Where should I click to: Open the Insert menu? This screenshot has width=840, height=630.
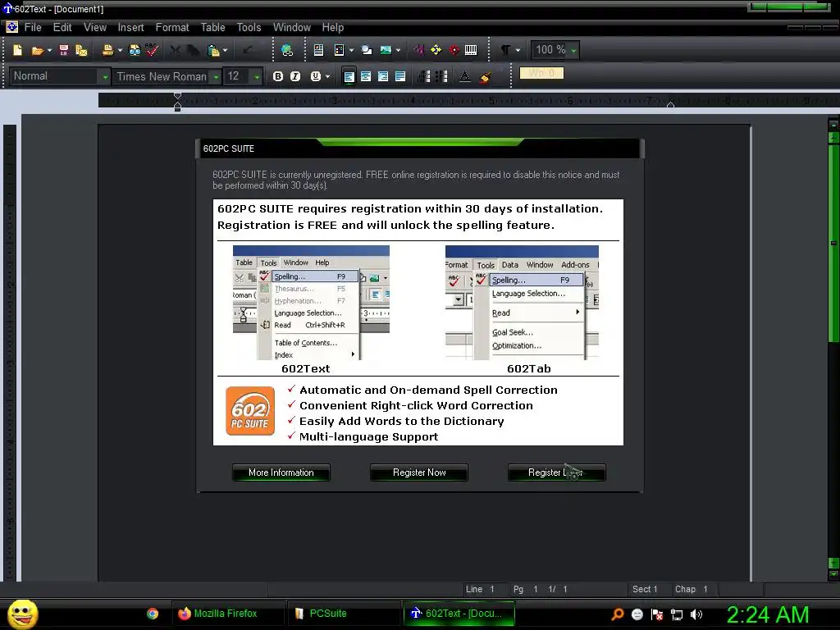pyautogui.click(x=130, y=27)
